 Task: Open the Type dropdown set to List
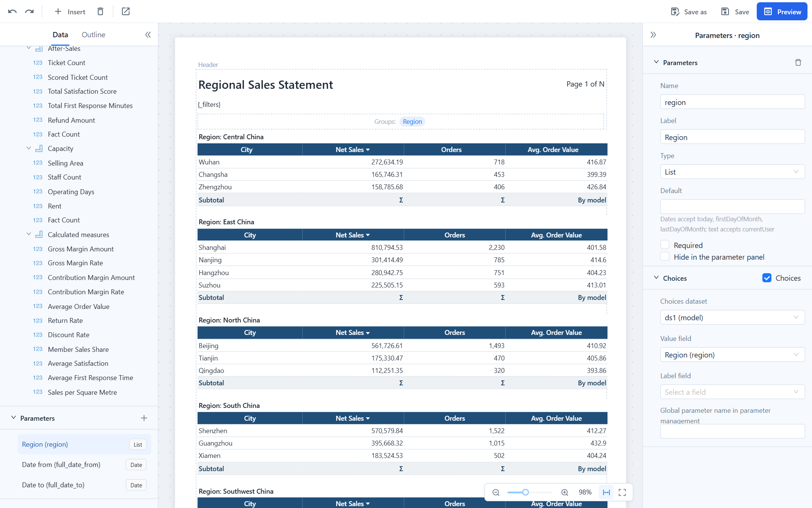point(732,172)
